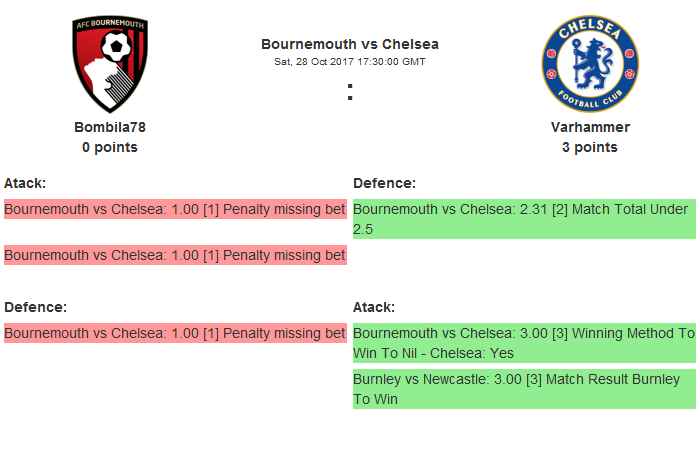Screen dimensions: 700x460
Task: Click the Sat, 28 Oct 2017 match date
Action: 350,61
